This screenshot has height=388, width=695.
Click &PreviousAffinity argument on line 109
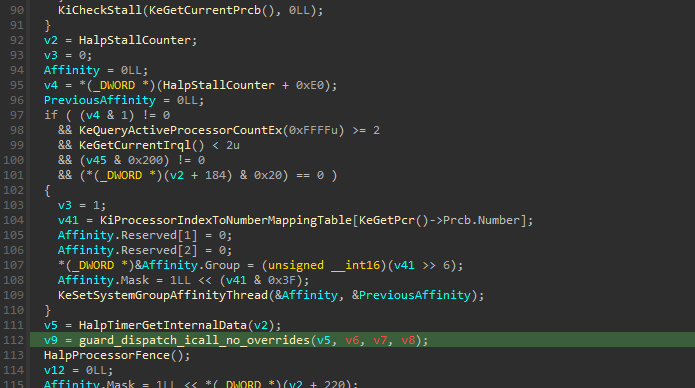click(x=411, y=295)
